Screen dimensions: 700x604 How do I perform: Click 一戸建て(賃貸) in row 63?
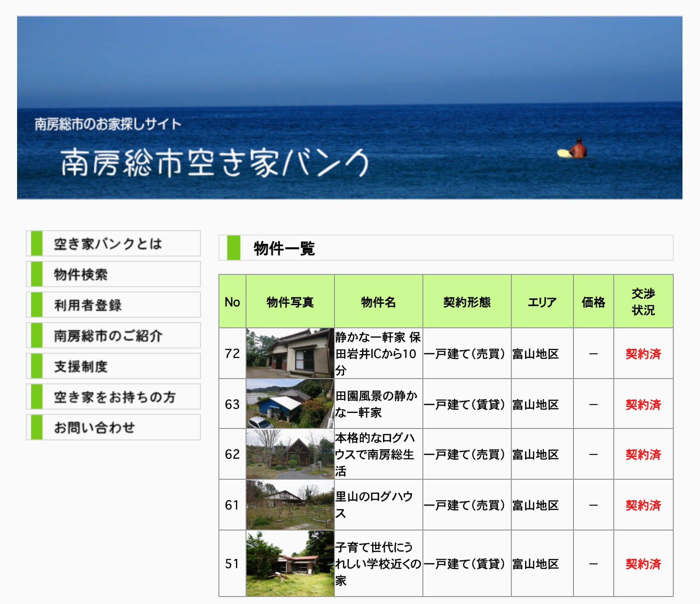pyautogui.click(x=464, y=404)
